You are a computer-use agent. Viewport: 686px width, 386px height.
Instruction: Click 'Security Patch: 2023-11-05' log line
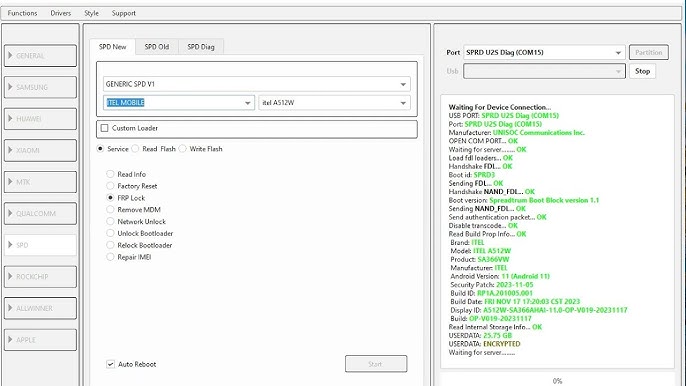(x=491, y=284)
